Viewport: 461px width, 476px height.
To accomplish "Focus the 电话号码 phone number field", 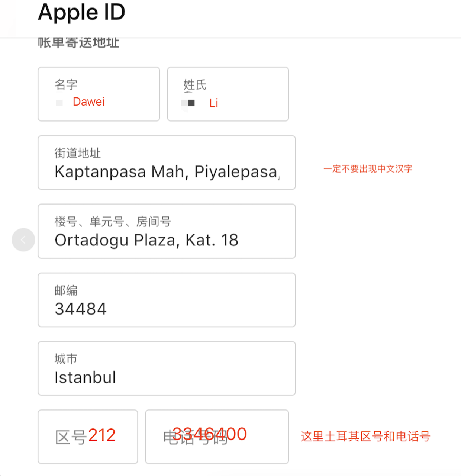I will 217,437.
